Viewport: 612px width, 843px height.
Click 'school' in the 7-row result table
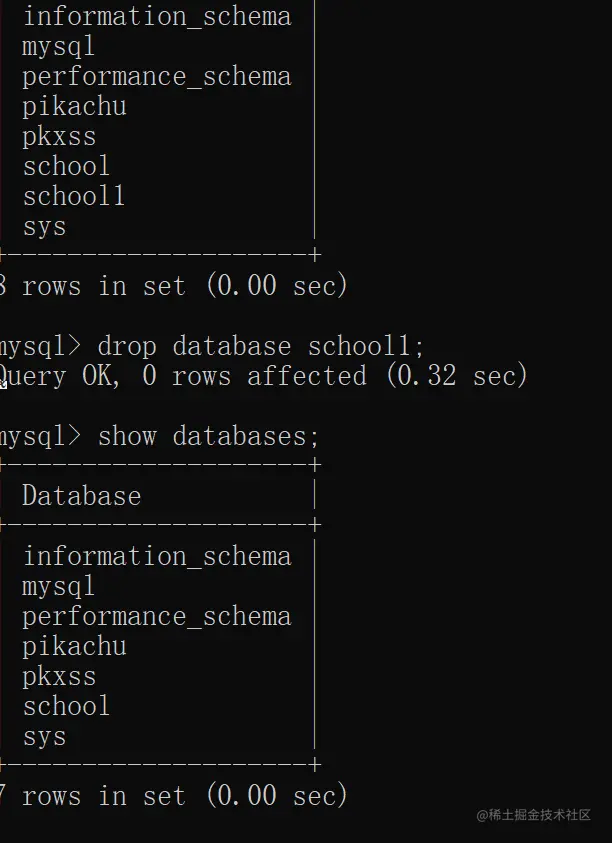tap(67, 706)
